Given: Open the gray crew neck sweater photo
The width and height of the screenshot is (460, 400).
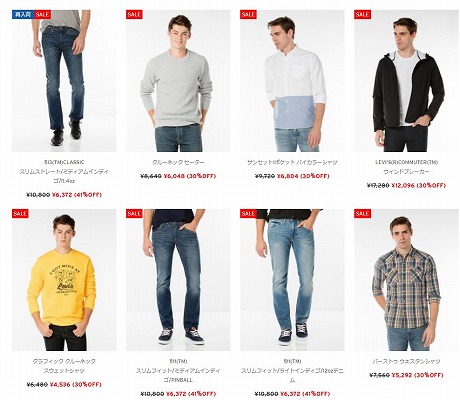Looking at the screenshot, I should tap(178, 81).
